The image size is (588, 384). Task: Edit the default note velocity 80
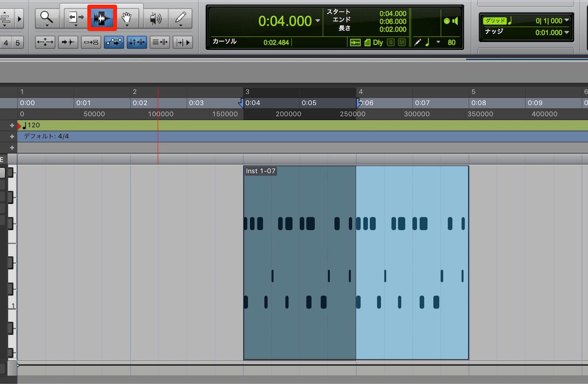pos(451,42)
